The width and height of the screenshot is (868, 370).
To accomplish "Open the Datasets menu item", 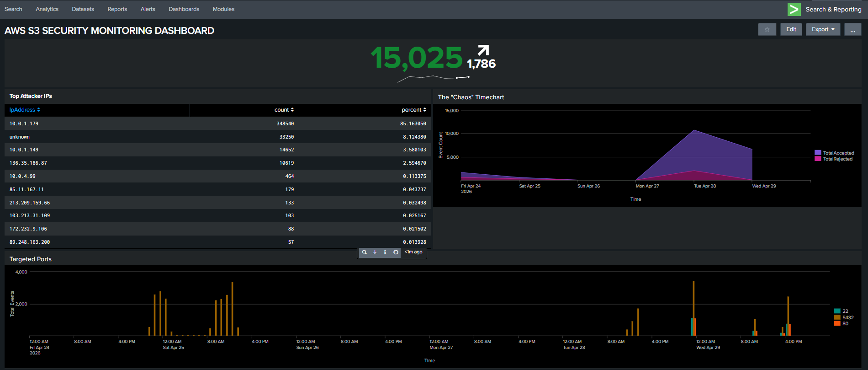I will click(x=83, y=9).
